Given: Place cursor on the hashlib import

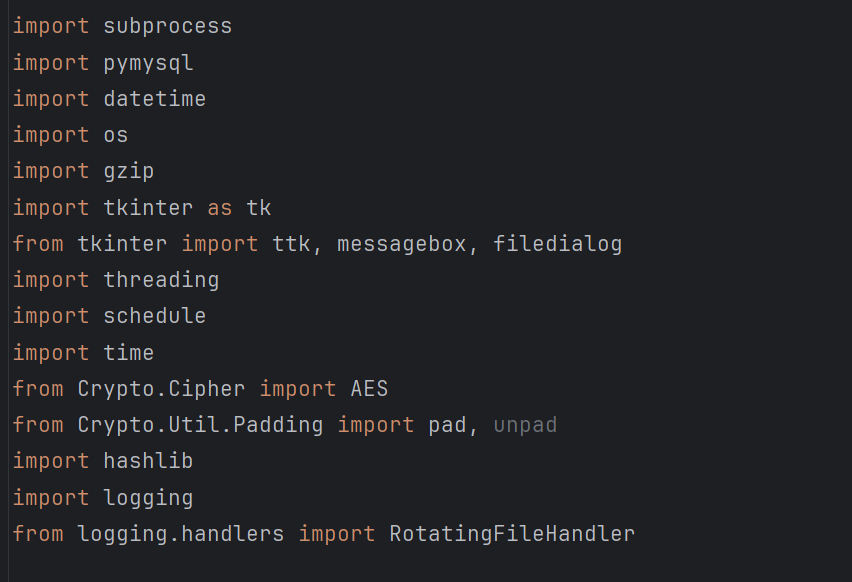Looking at the screenshot, I should pyautogui.click(x=148, y=461).
